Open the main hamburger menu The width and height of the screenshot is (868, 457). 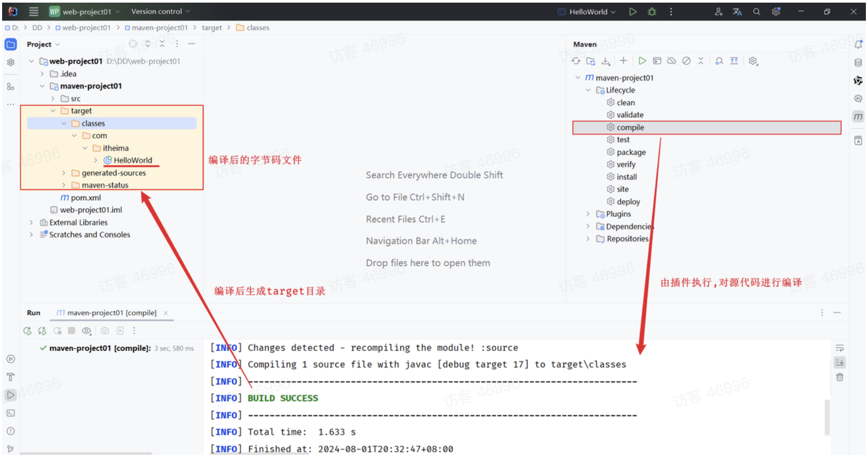[34, 12]
